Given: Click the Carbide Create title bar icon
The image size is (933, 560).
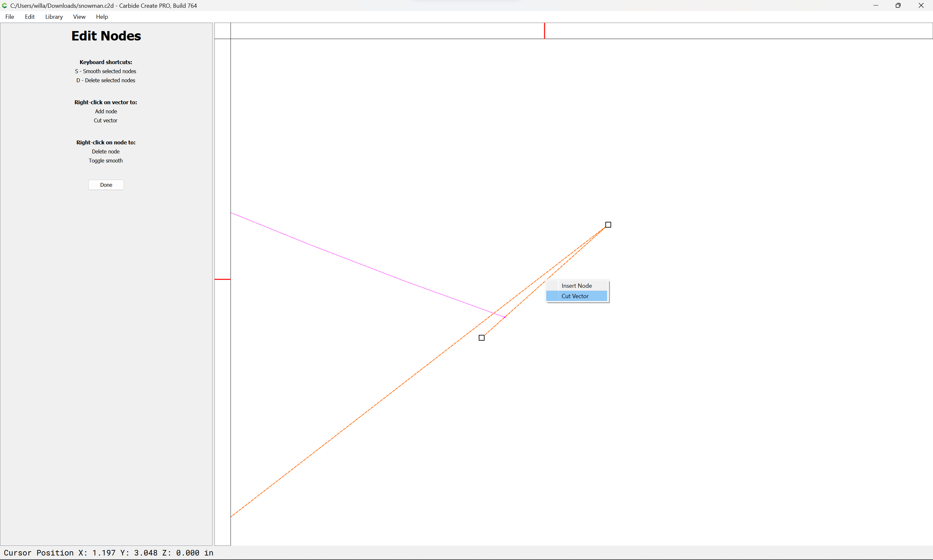Looking at the screenshot, I should (x=5, y=6).
